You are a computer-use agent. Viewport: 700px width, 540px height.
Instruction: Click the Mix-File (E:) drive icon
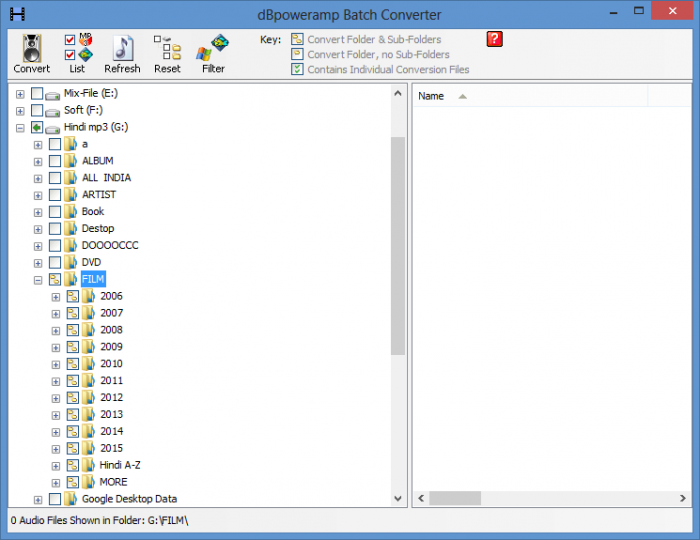point(53,95)
